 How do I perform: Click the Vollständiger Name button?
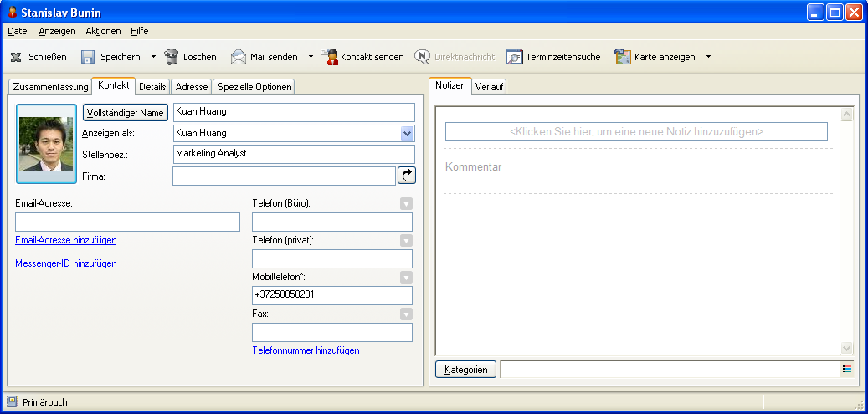[125, 112]
